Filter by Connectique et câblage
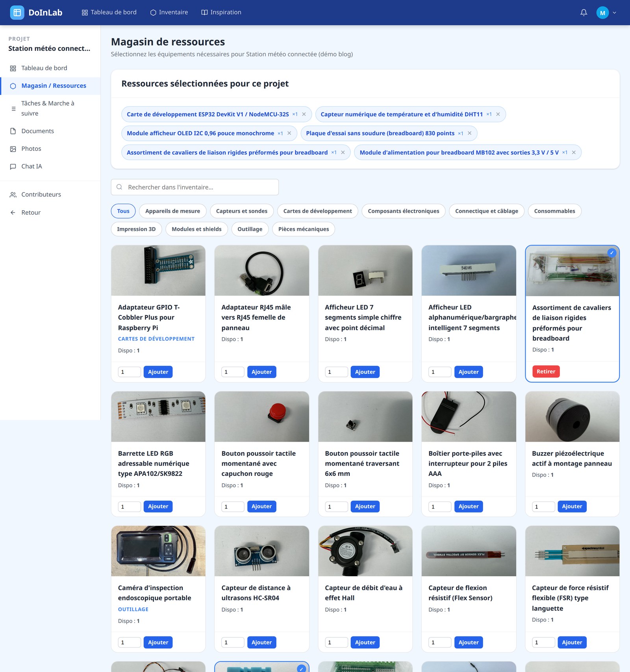 pyautogui.click(x=487, y=211)
